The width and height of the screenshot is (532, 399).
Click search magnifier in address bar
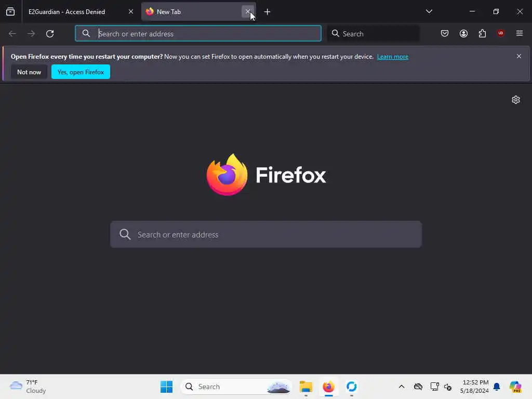[x=86, y=33]
